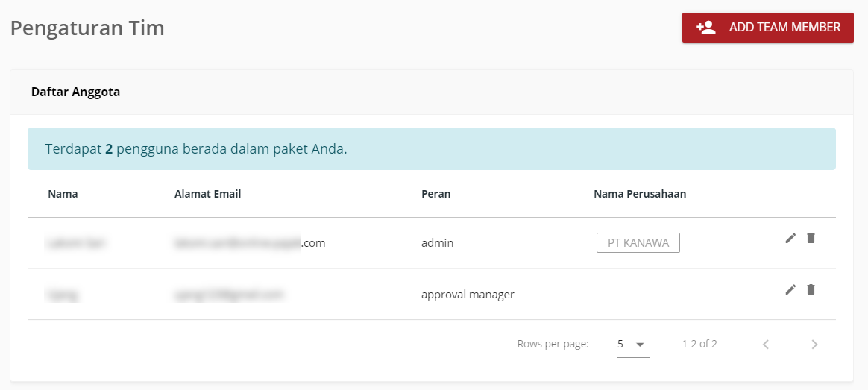The image size is (868, 390).
Task: Click the Daftar Anggota card heading
Action: tap(75, 92)
